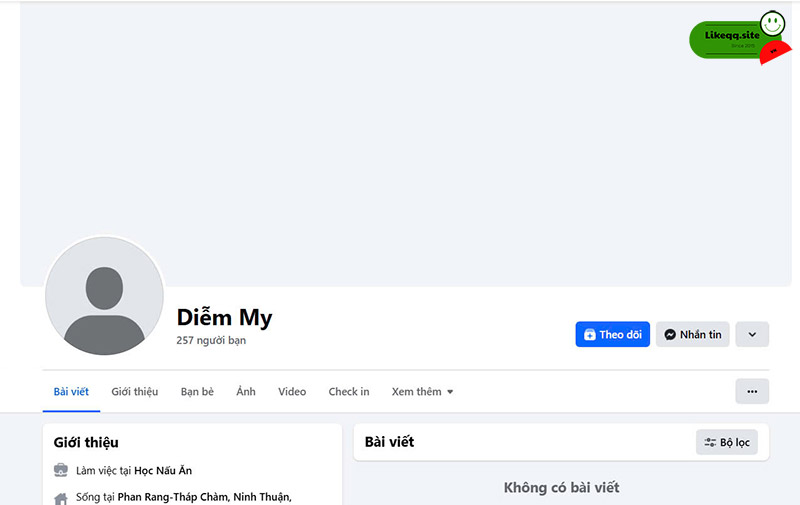Switch to the Bài viết tab

pos(71,392)
